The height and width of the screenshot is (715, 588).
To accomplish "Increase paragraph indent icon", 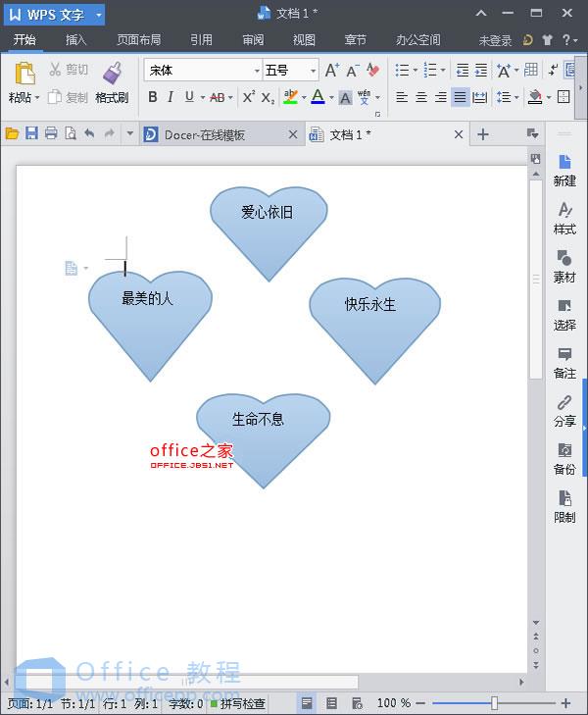I will pyautogui.click(x=481, y=71).
